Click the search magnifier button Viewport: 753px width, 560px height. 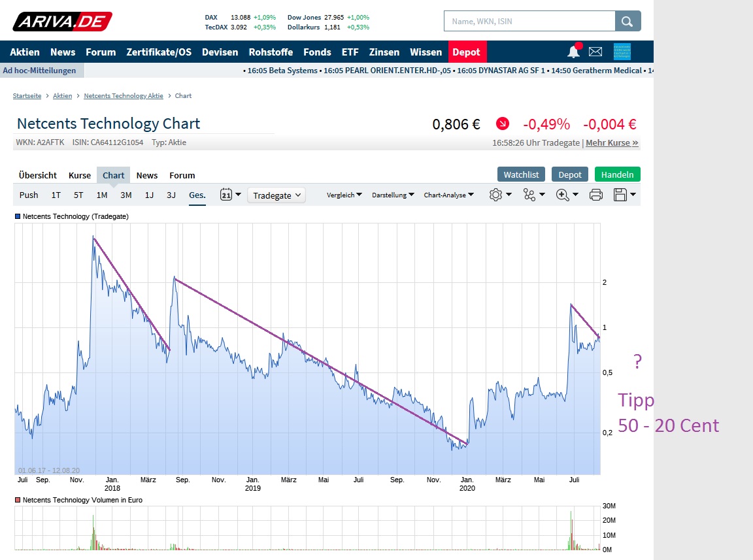[627, 21]
